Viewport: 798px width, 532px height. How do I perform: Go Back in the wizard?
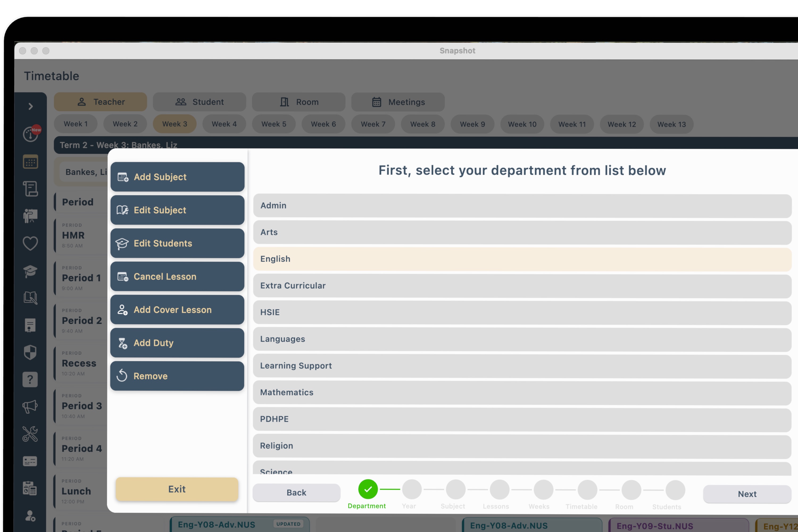click(297, 493)
